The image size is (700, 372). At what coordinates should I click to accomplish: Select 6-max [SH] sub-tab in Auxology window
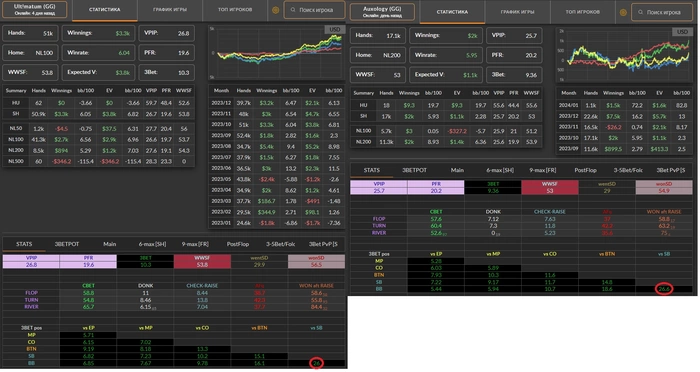(x=500, y=170)
